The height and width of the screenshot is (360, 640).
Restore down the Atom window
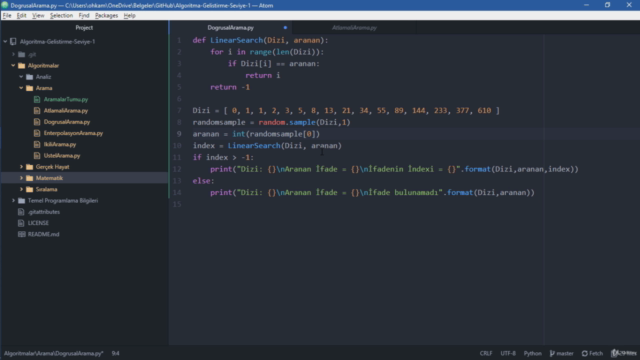(x=607, y=5)
